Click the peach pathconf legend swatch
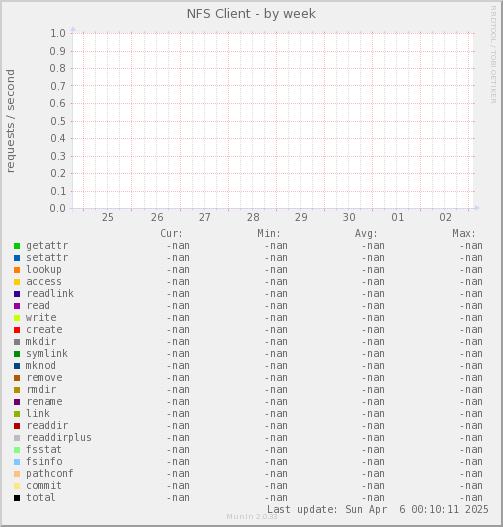503x527 pixels. click(17, 474)
